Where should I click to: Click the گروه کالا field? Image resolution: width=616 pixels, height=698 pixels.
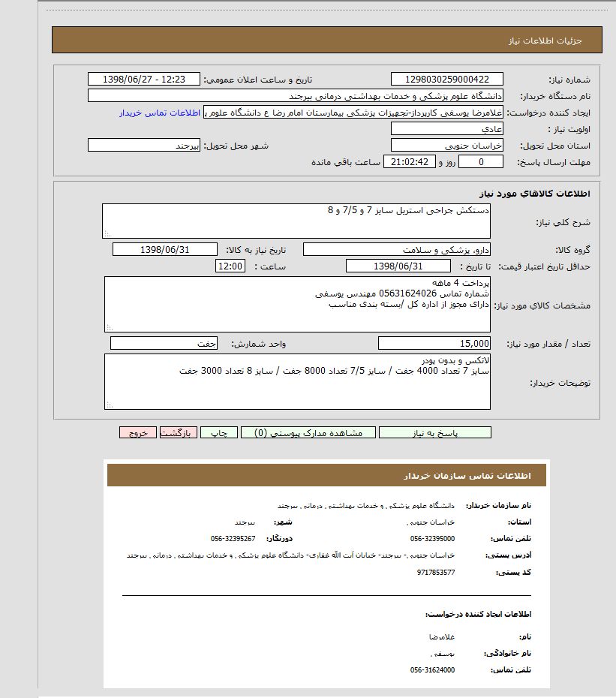(x=397, y=249)
